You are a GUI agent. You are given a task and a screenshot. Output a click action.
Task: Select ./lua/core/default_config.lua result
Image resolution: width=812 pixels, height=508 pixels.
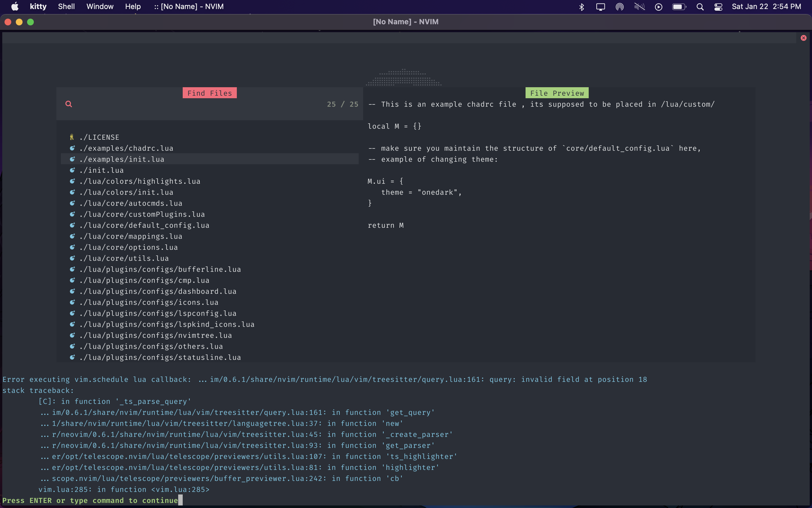209,225
